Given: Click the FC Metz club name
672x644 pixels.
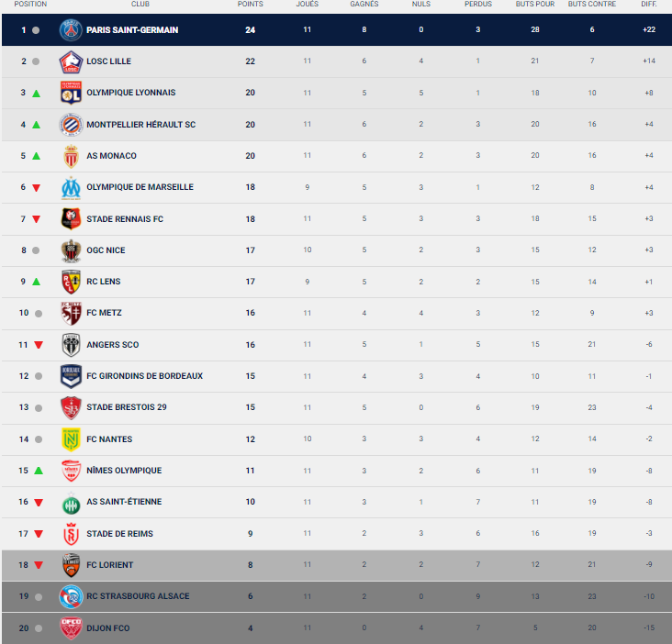Looking at the screenshot, I should tap(104, 313).
